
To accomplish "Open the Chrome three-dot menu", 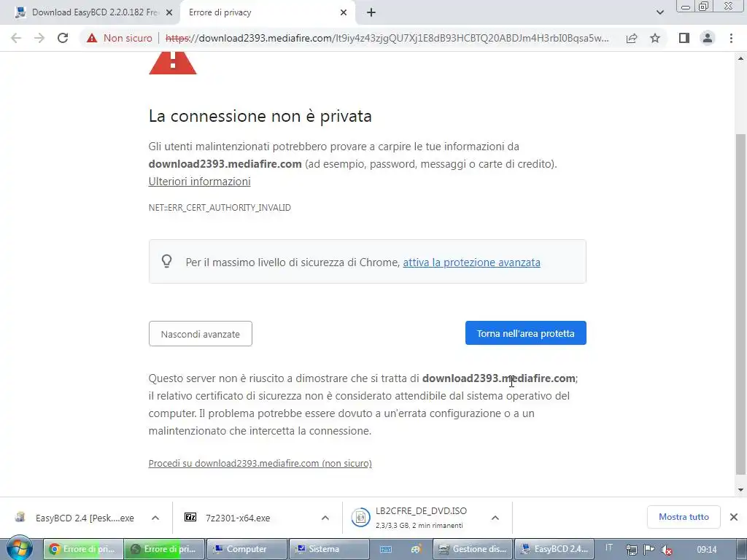I will click(x=731, y=38).
